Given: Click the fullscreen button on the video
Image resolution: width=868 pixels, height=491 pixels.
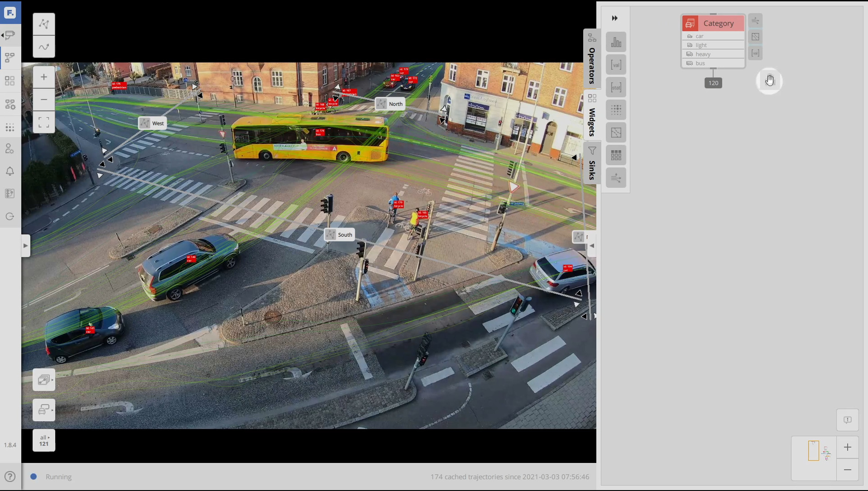Looking at the screenshot, I should (43, 122).
